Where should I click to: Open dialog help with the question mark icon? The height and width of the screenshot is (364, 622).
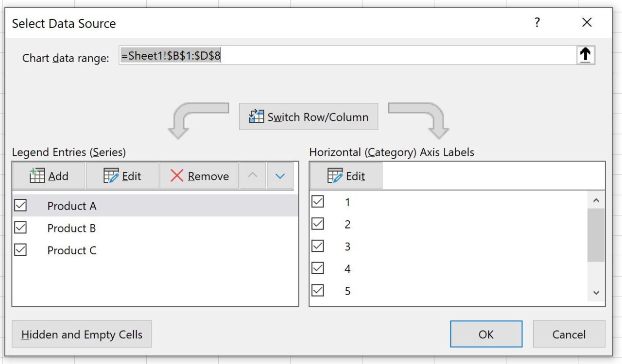coord(536,22)
